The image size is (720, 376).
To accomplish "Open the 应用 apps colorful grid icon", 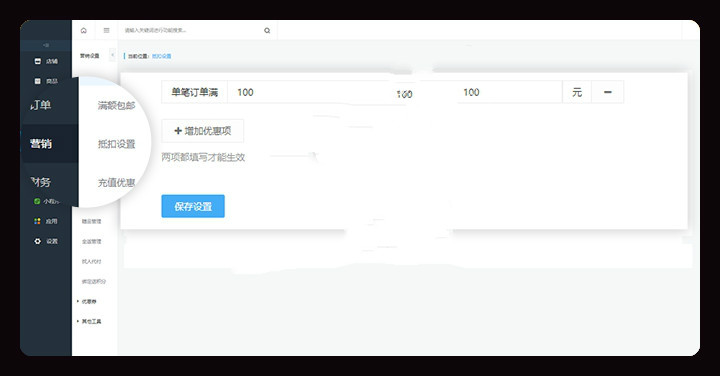I will (x=37, y=221).
